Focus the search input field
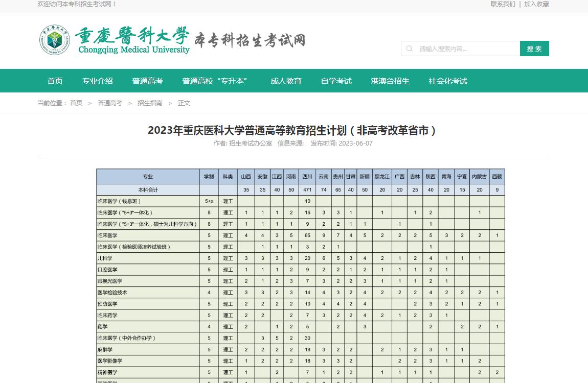Screen dimensions: 588x383 (x=461, y=49)
